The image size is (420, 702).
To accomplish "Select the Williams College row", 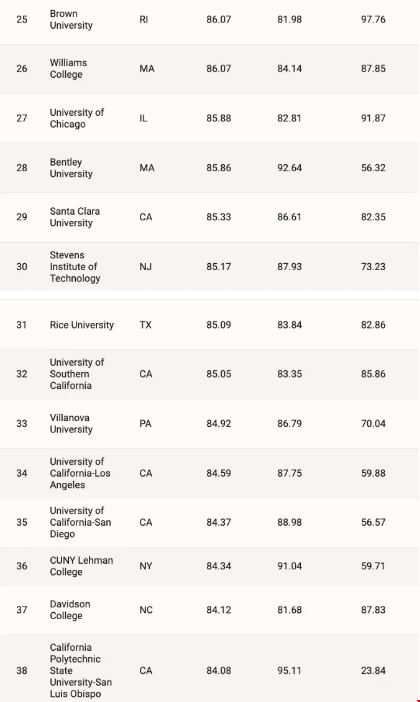I will [x=209, y=69].
